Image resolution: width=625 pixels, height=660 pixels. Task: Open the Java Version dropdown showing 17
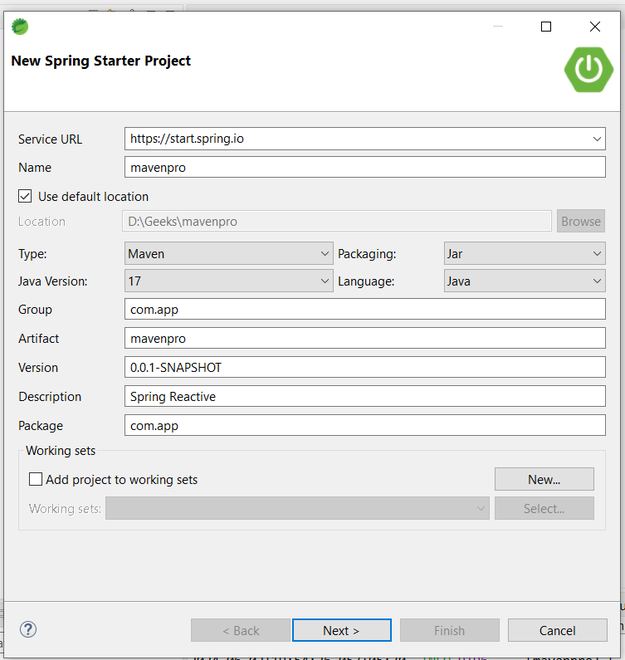point(229,281)
